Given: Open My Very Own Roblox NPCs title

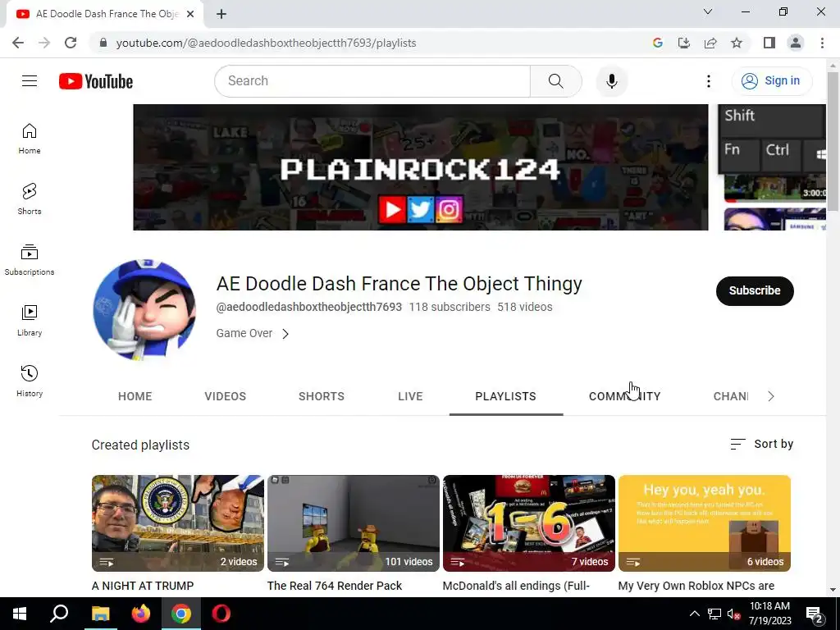Looking at the screenshot, I should pos(696,586).
